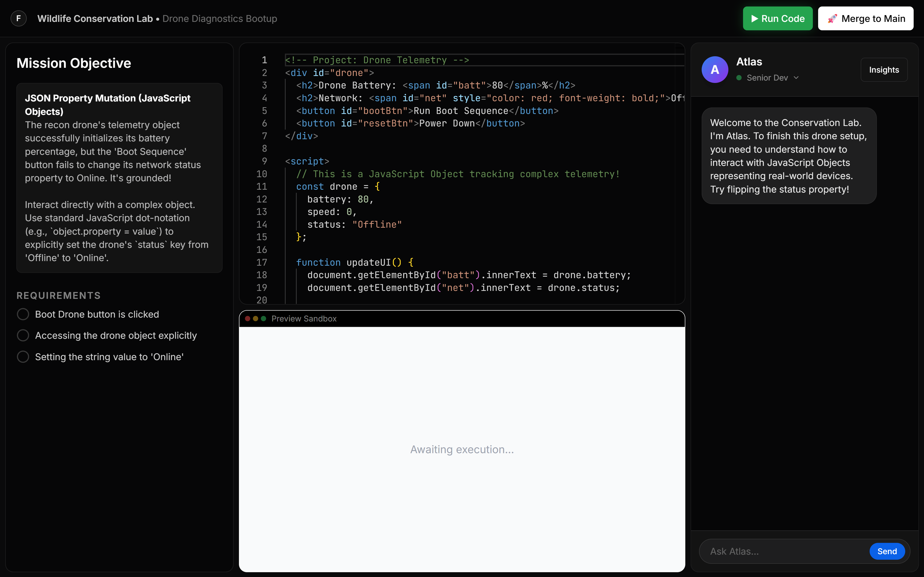Check 'Boot Drone button is clicked' requirement
Image resolution: width=924 pixels, height=577 pixels.
tap(23, 314)
